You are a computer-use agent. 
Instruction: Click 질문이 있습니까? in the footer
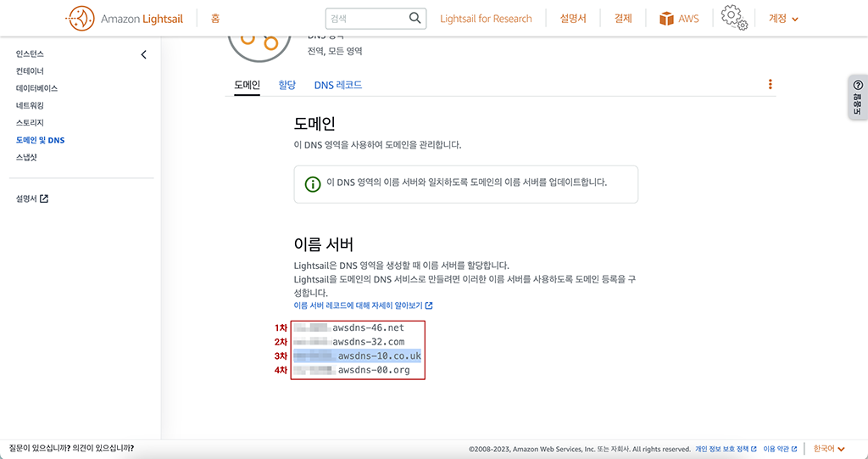[x=39, y=448]
